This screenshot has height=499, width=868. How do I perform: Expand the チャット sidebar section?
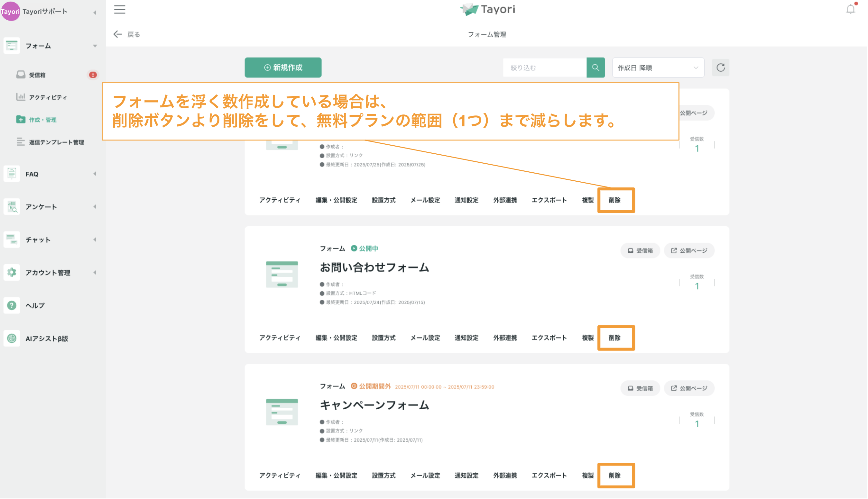[95, 240]
